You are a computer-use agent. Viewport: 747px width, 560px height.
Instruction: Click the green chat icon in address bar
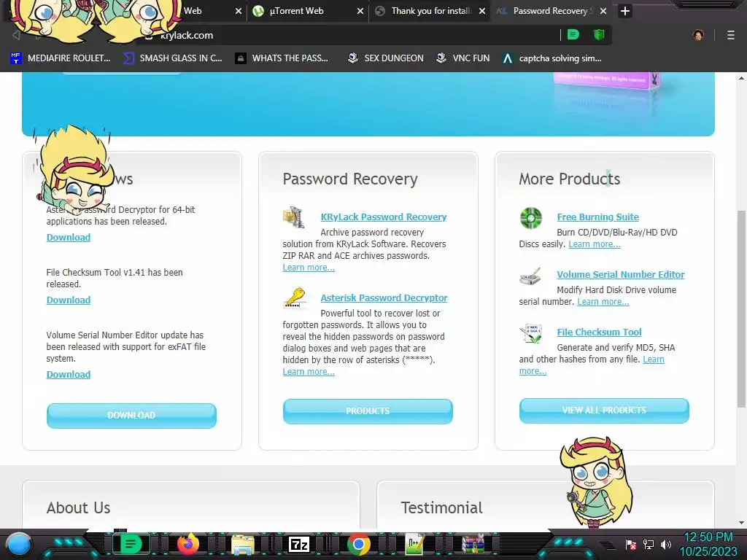(573, 35)
